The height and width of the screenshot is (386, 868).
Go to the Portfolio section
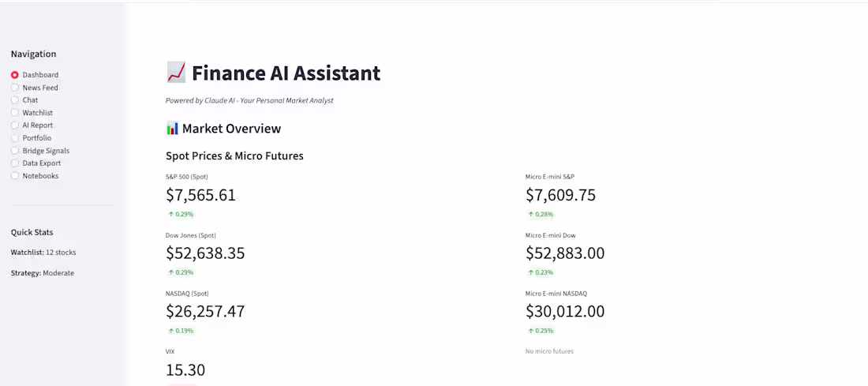coord(31,138)
